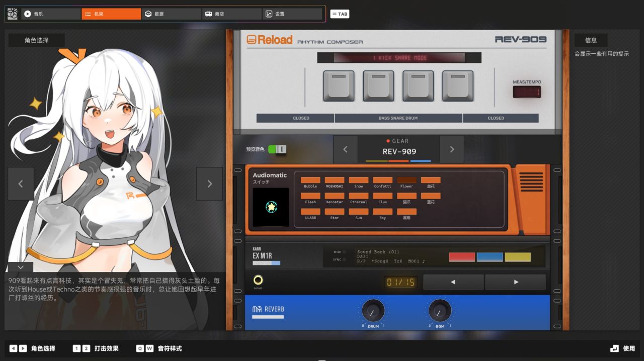The height and width of the screenshot is (361, 644).
Task: Select the Sun hit effect switch
Action: tap(359, 212)
